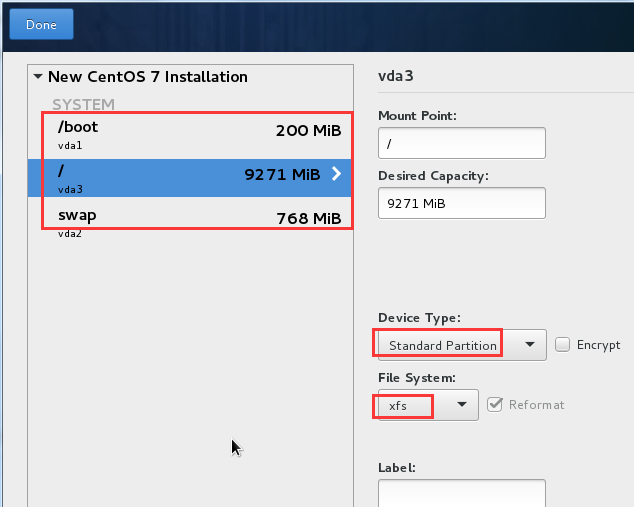
Task: Select the /boot vda1 partition row
Action: [190, 136]
